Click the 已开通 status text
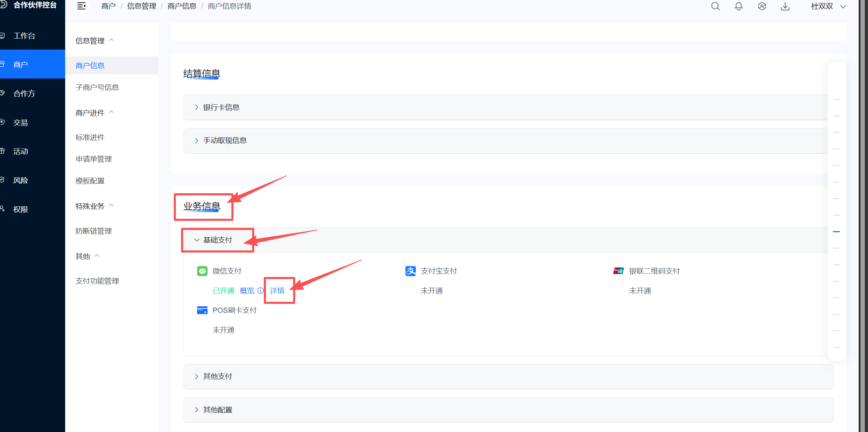The image size is (868, 432). [x=223, y=291]
